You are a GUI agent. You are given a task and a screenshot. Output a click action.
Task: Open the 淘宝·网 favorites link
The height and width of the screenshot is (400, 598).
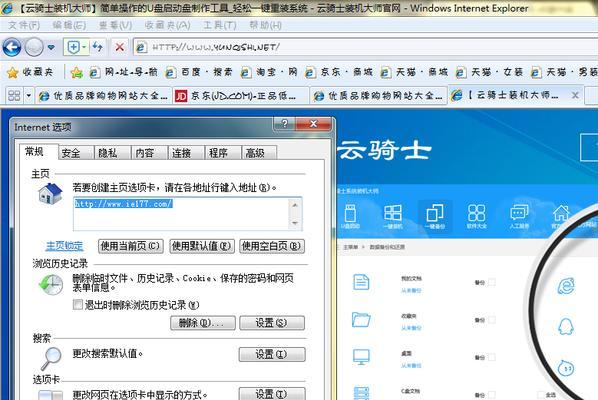tap(269, 72)
